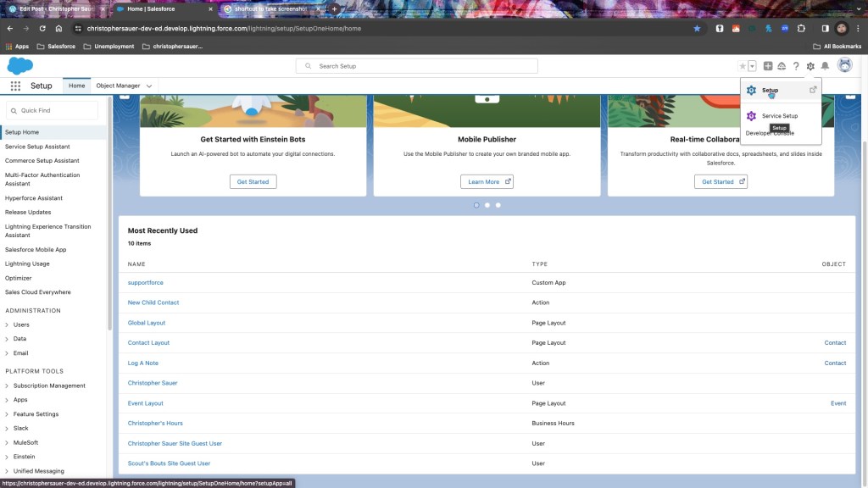This screenshot has height=488, width=868.
Task: Select the second carousel dot indicator
Action: click(x=487, y=205)
